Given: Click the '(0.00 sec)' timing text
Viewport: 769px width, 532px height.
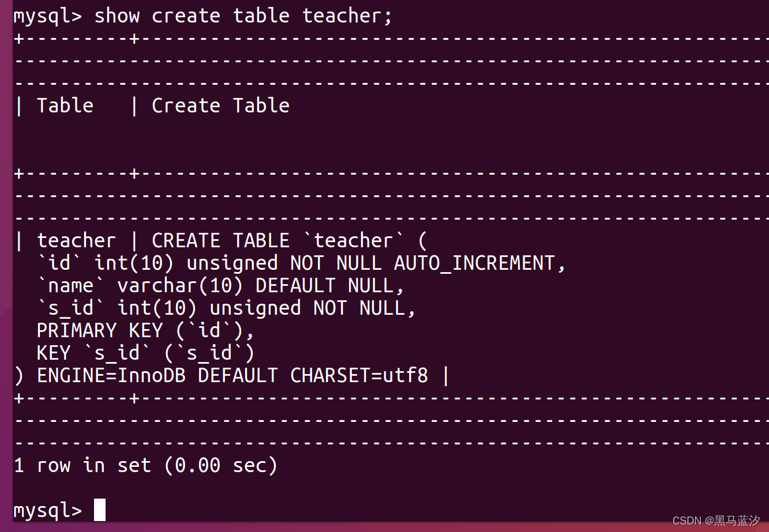Looking at the screenshot, I should tap(220, 466).
